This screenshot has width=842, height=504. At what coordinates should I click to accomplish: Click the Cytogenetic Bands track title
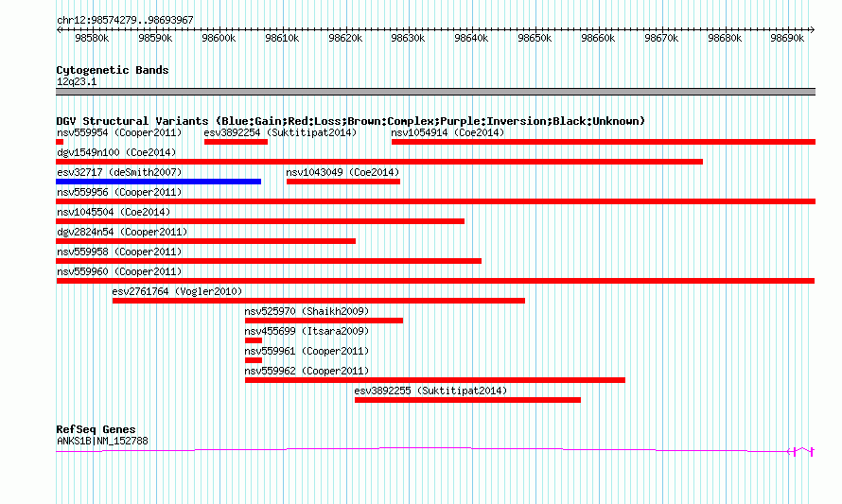(x=113, y=70)
